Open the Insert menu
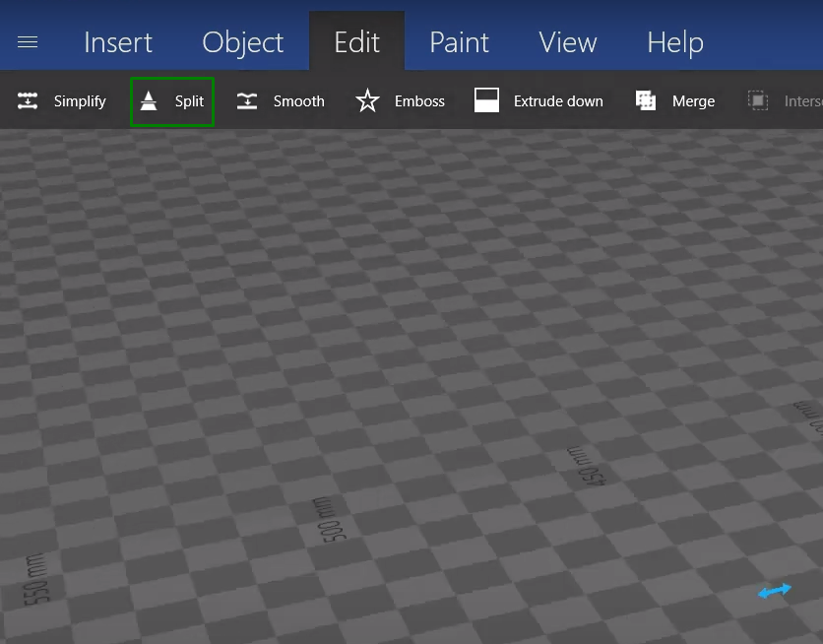 coord(118,41)
